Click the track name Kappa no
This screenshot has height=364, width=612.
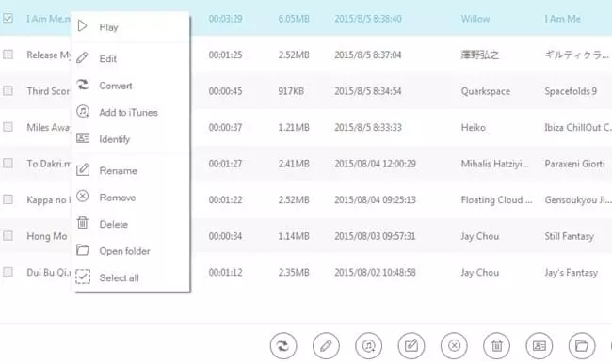pyautogui.click(x=49, y=200)
